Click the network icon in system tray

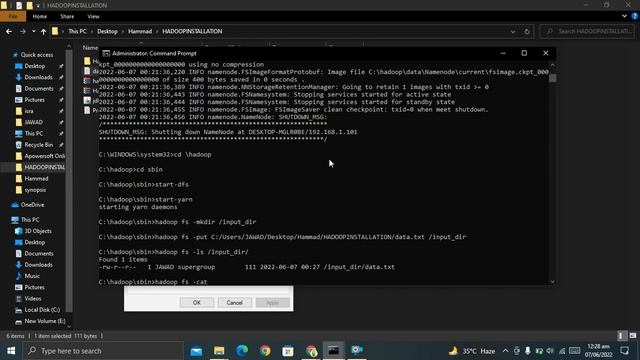562,351
